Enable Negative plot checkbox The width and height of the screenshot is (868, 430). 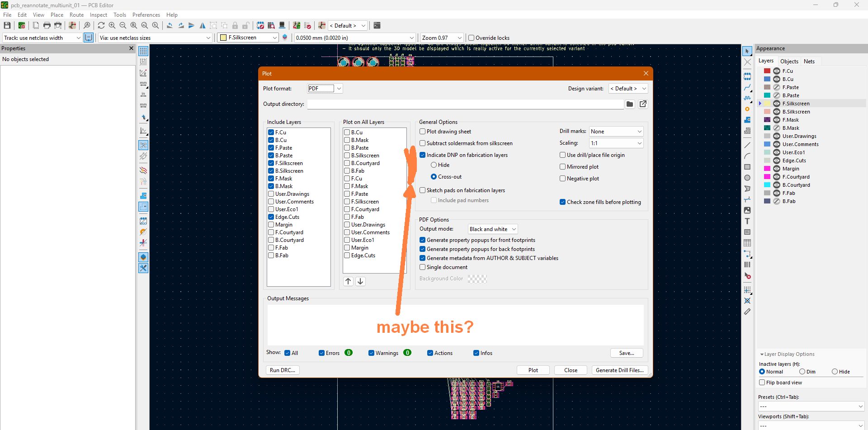click(x=562, y=179)
